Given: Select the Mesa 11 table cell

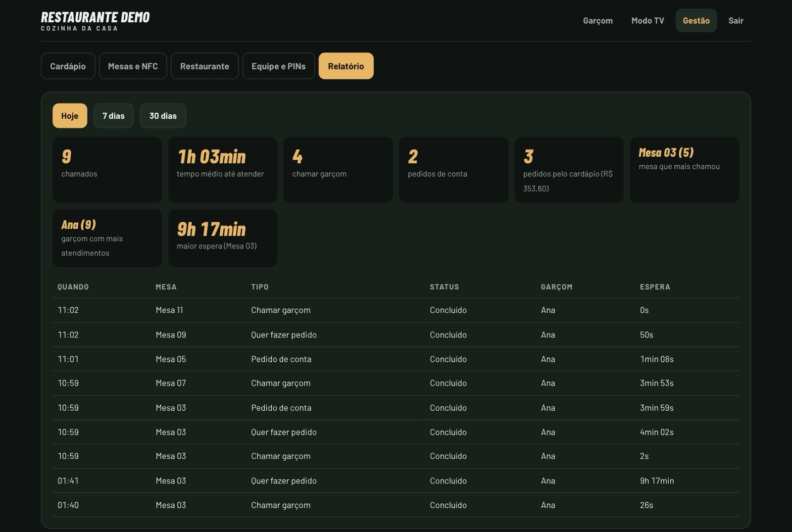Looking at the screenshot, I should (x=169, y=310).
